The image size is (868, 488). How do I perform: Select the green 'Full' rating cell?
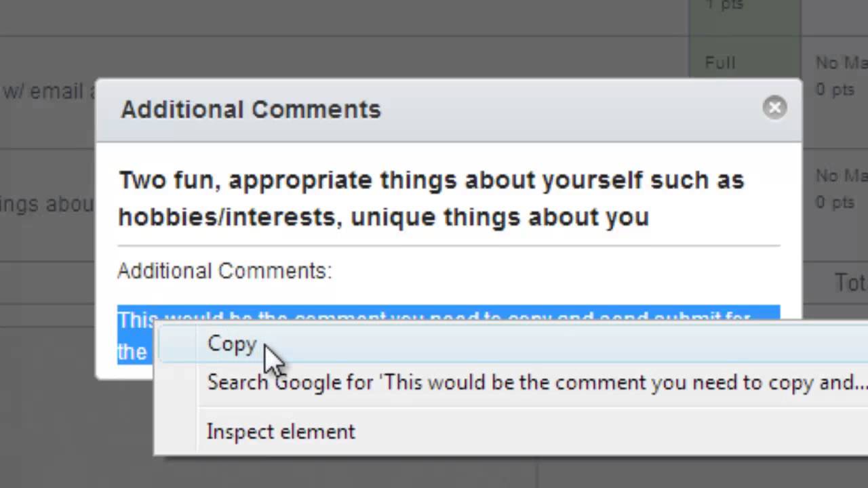720,64
